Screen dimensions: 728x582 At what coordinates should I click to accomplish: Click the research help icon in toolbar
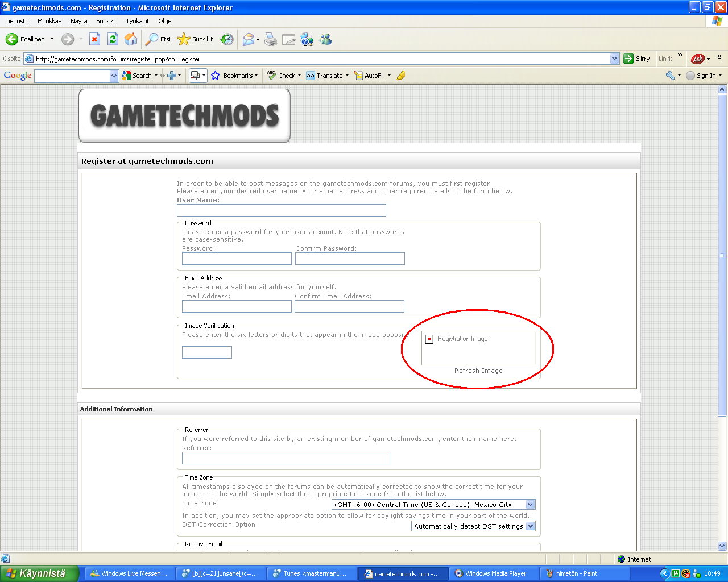307,39
